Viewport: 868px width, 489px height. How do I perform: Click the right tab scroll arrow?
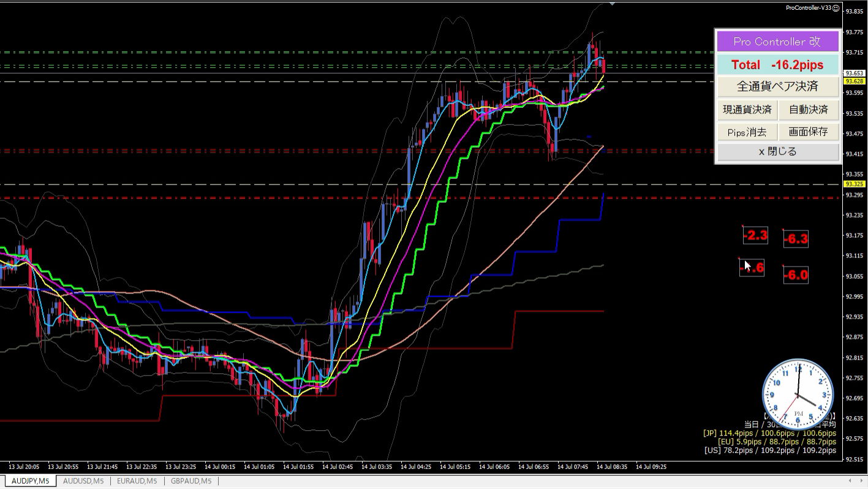pos(861,480)
